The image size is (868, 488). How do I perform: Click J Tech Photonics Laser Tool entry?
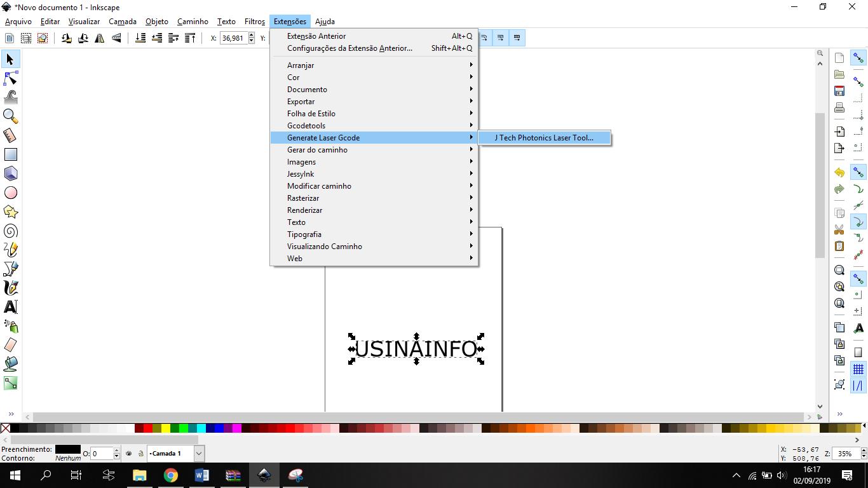tap(545, 138)
